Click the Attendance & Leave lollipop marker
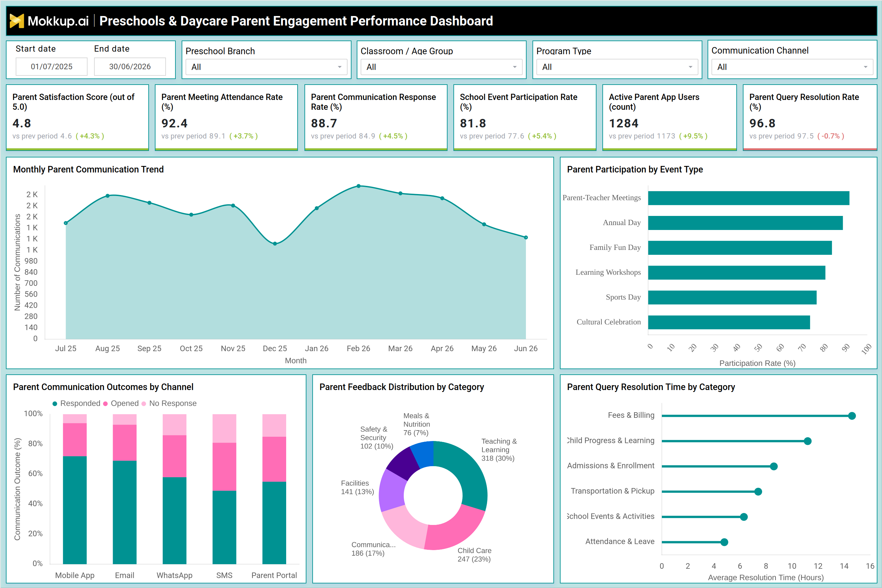The height and width of the screenshot is (588, 882). (725, 542)
